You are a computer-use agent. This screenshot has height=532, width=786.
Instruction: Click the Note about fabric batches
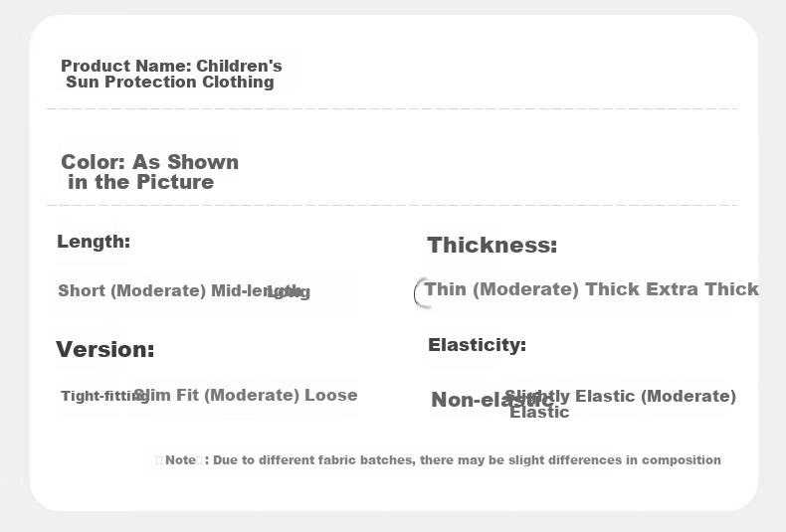(x=439, y=459)
